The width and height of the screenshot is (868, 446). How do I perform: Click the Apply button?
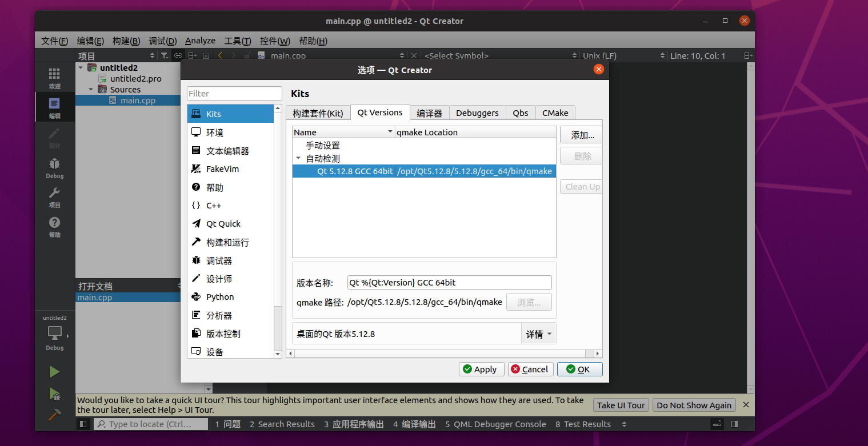482,369
